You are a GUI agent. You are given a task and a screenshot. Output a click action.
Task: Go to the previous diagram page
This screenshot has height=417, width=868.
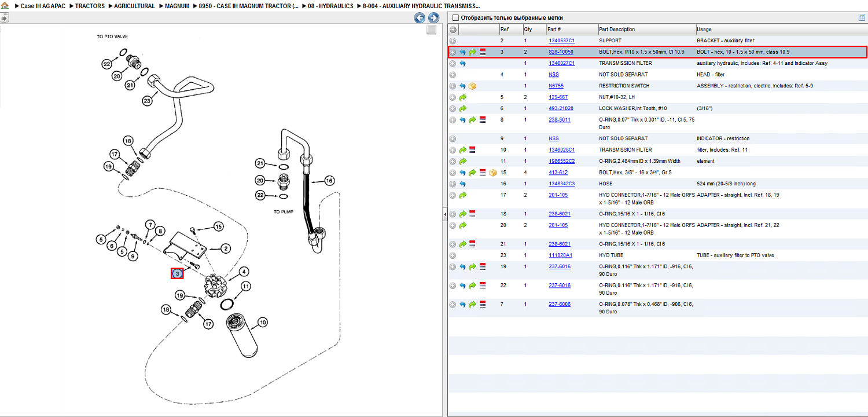point(420,18)
